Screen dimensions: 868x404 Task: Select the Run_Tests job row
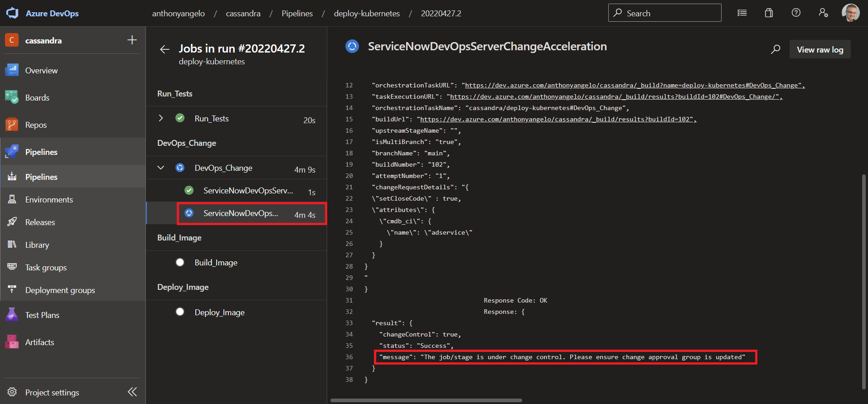click(x=236, y=119)
